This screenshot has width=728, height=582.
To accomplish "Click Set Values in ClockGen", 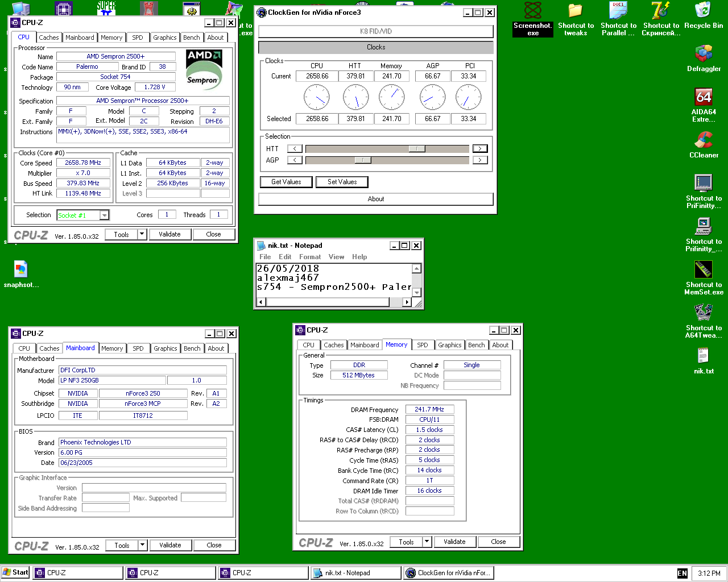I will coord(342,182).
